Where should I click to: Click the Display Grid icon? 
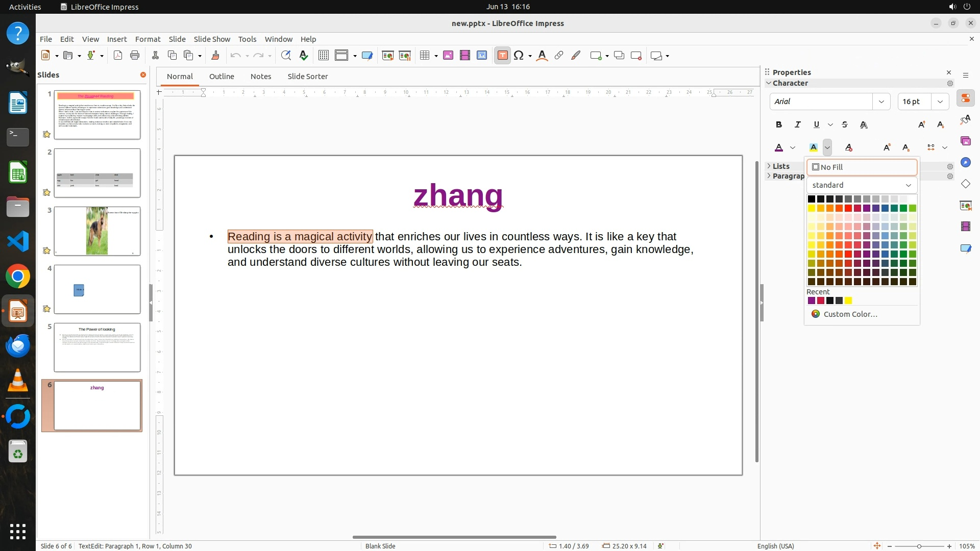[324, 56]
